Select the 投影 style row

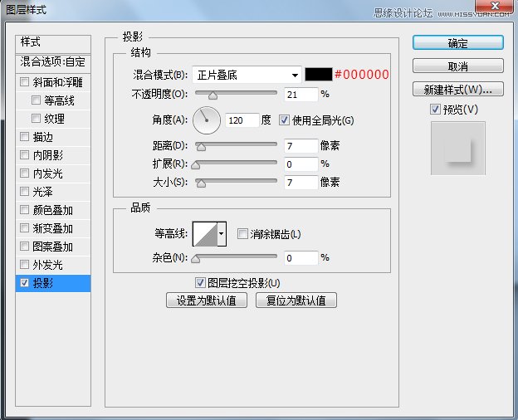coord(53,283)
